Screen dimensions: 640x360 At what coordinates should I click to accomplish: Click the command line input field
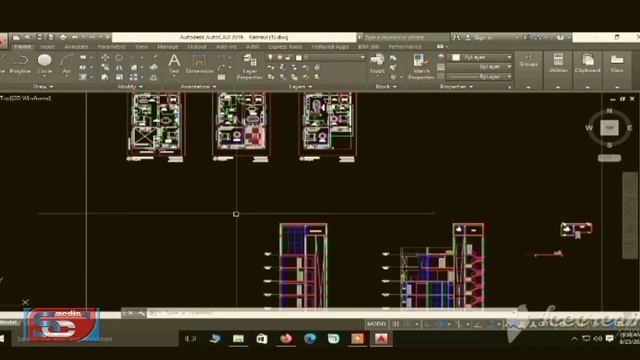[331, 313]
